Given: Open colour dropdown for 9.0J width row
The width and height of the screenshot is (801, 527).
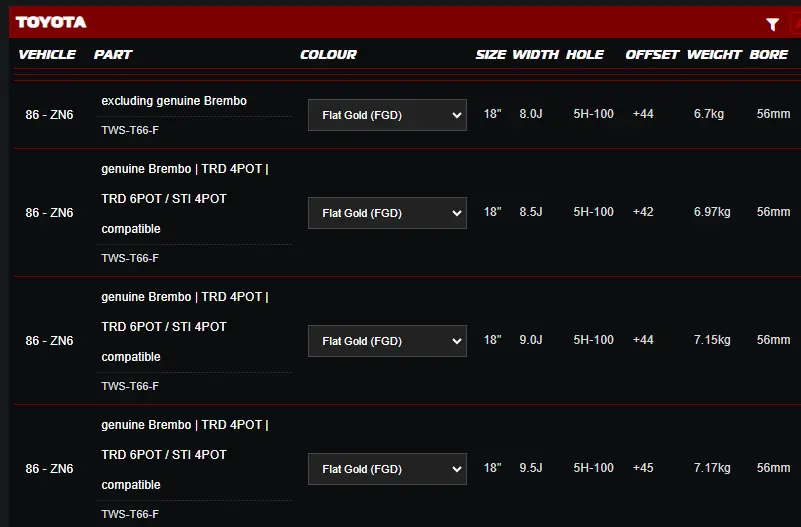Looking at the screenshot, I should click(387, 341).
